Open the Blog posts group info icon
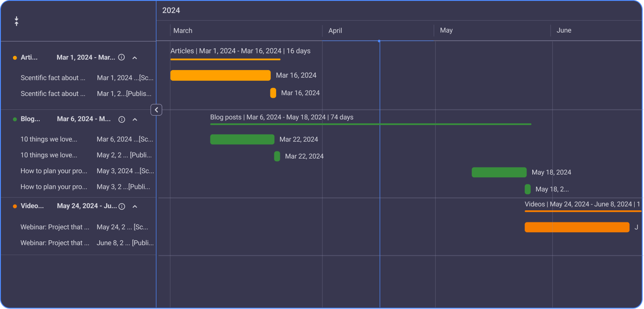644x309 pixels. pyautogui.click(x=122, y=119)
